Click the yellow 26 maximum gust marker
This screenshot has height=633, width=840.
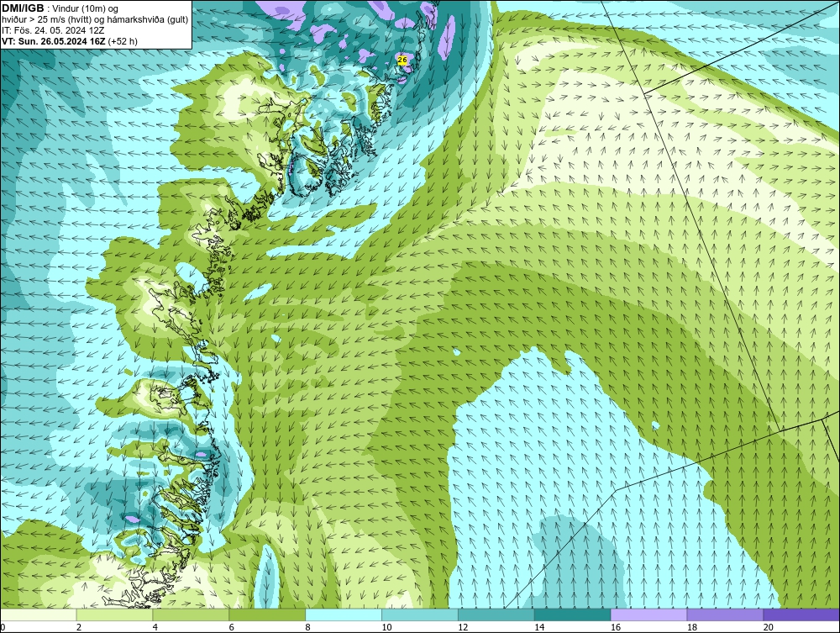tap(403, 61)
